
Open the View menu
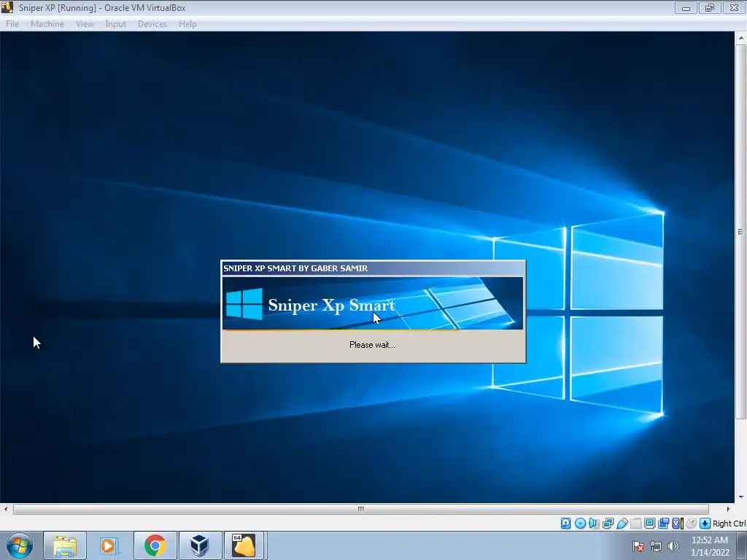point(85,24)
